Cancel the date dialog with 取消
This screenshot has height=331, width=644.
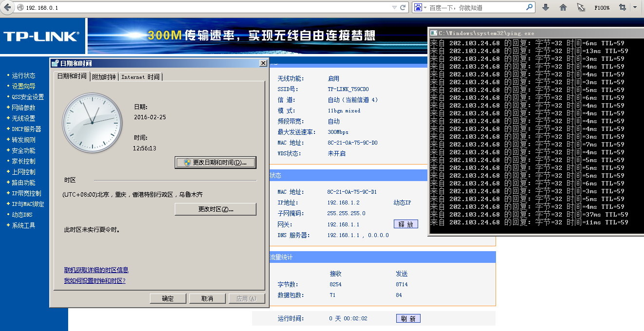click(x=207, y=298)
